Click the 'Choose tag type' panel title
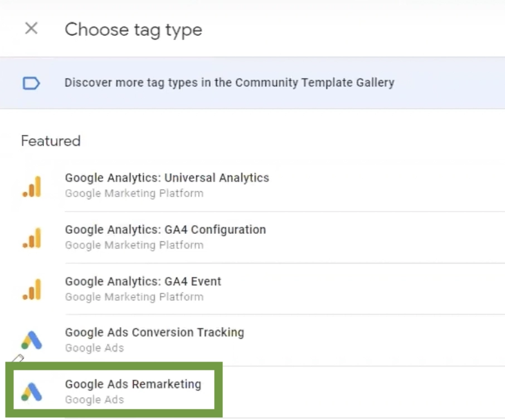The image size is (505, 420). [133, 30]
